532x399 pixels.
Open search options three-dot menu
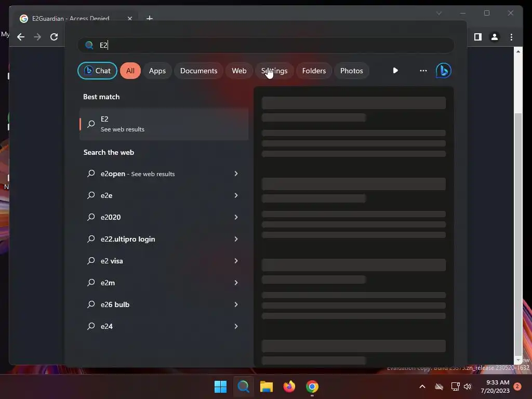[x=423, y=71]
